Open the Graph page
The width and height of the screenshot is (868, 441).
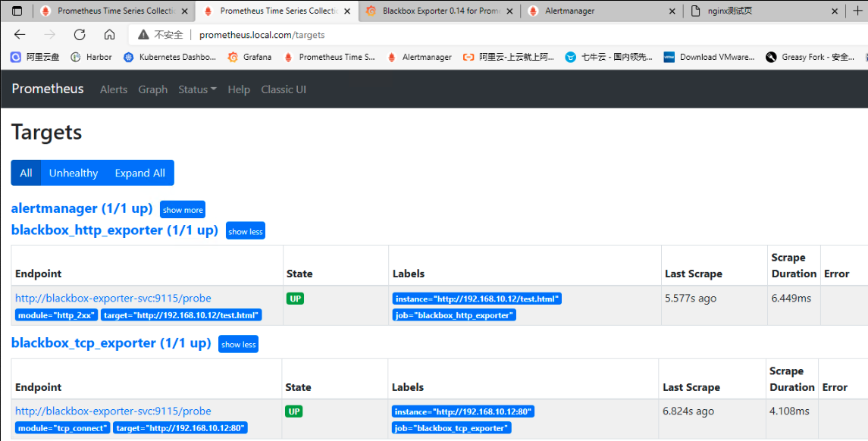coord(153,89)
